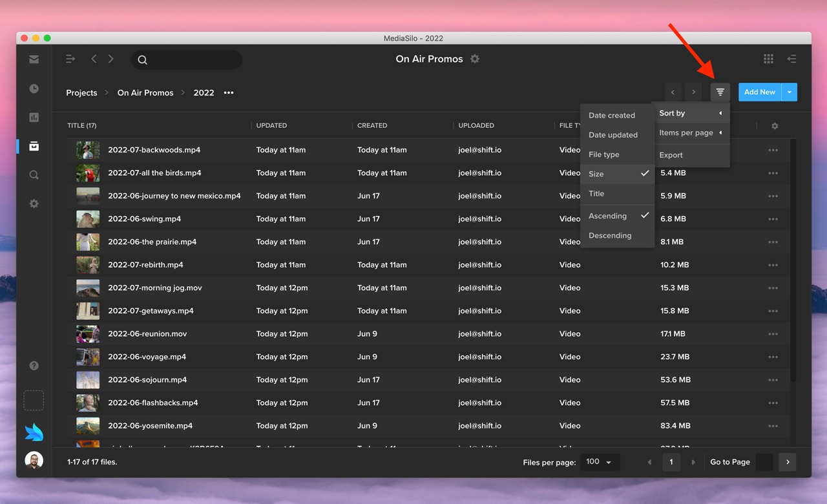The width and height of the screenshot is (827, 504).
Task: Click the Go to Page number field
Action: click(764, 462)
